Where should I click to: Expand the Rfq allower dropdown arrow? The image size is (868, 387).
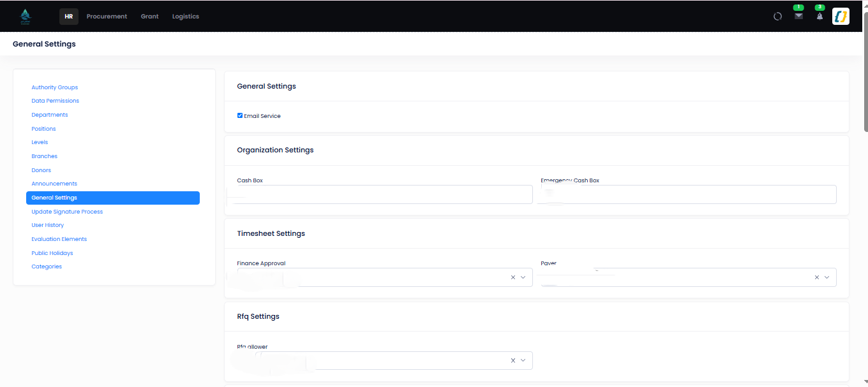pyautogui.click(x=523, y=360)
